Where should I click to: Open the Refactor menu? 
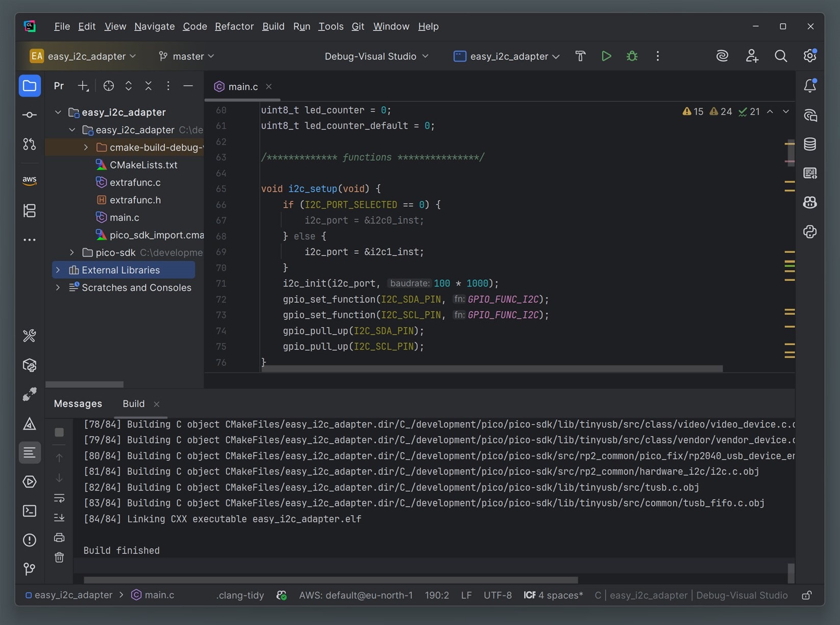(234, 27)
